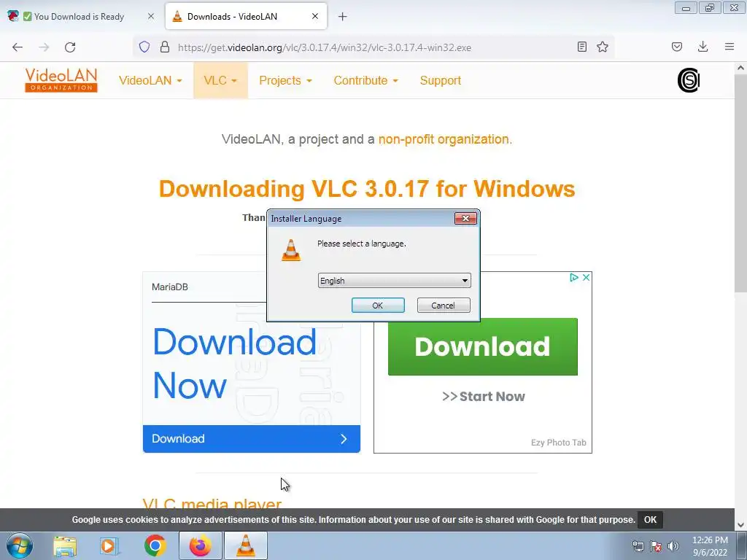Viewport: 747px width, 560px height.
Task: Click the scrollbar down arrow
Action: 741,525
